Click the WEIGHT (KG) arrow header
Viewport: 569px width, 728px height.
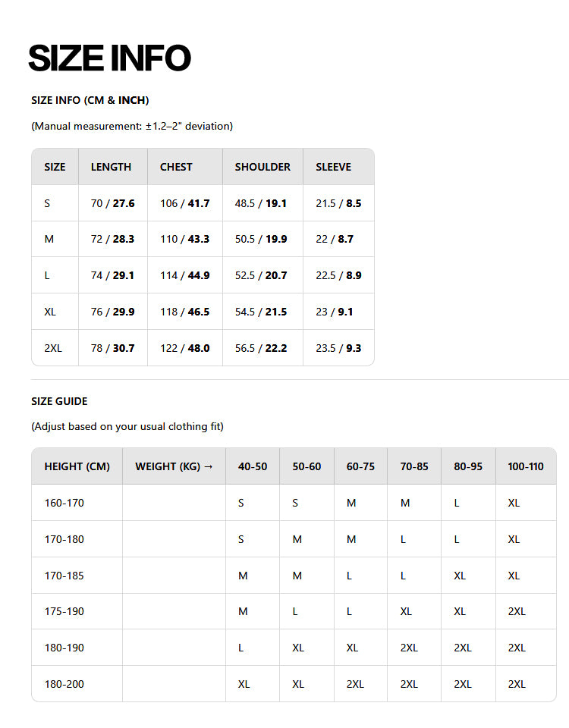(174, 466)
